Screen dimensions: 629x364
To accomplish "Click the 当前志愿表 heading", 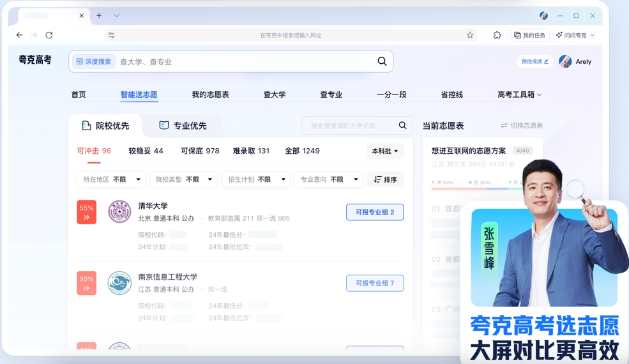I will point(443,126).
